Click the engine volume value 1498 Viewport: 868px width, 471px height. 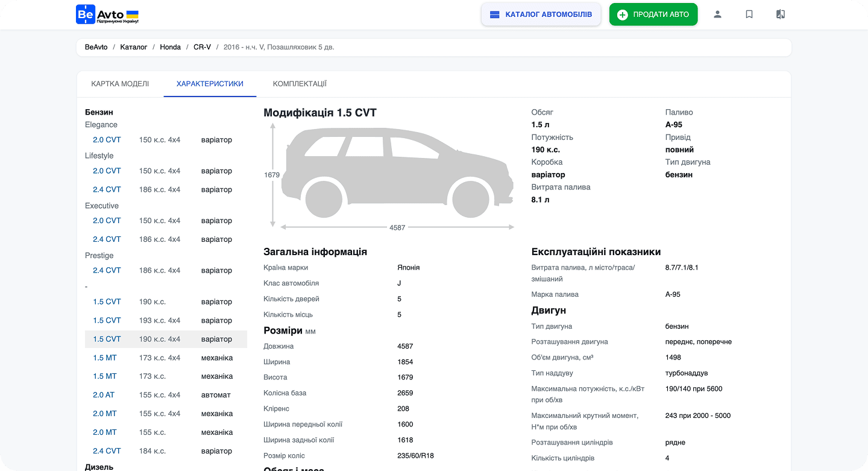click(673, 358)
